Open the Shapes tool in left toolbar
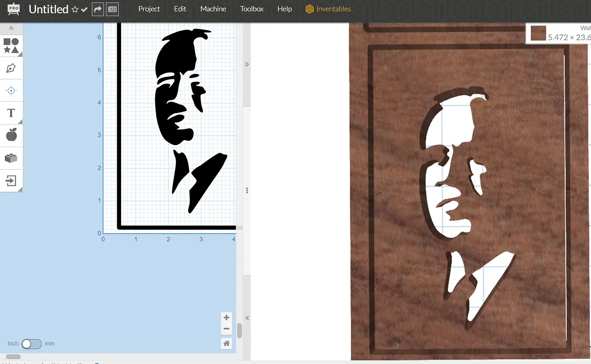 coord(11,46)
